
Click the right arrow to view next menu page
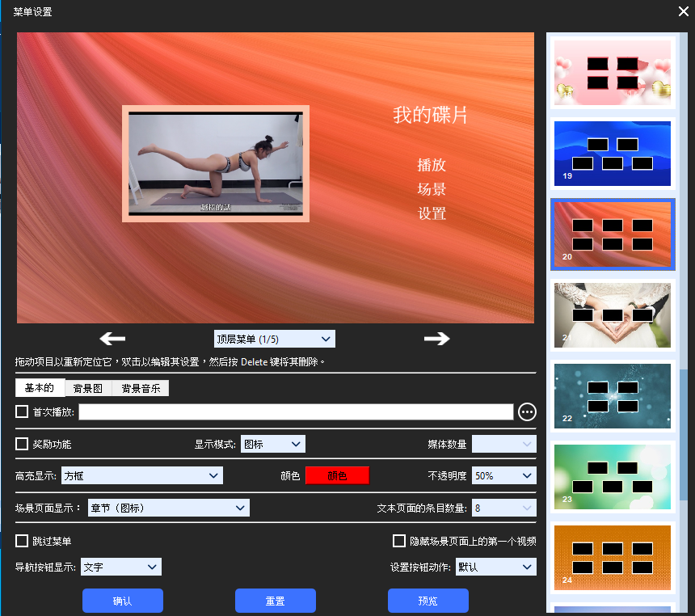[436, 339]
